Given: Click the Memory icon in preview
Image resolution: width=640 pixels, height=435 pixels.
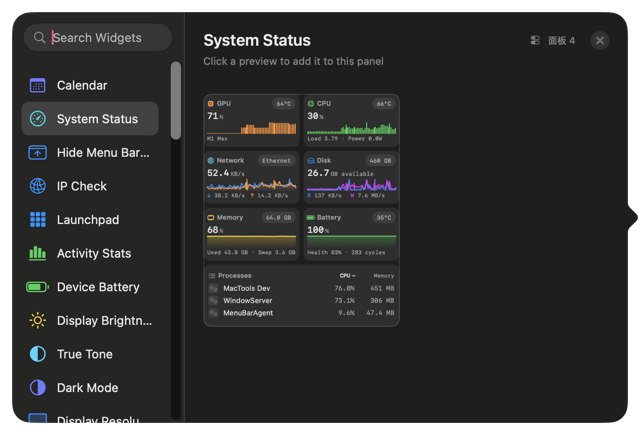Looking at the screenshot, I should point(211,218).
